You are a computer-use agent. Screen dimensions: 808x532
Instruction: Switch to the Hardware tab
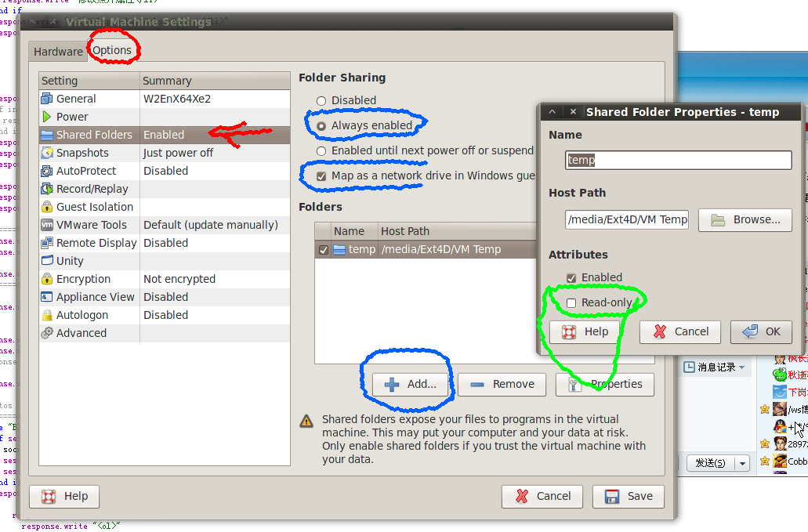[x=58, y=52]
